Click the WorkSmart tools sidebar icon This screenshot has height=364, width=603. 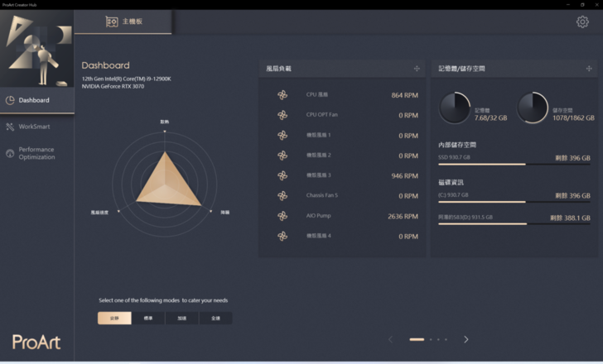[10, 127]
